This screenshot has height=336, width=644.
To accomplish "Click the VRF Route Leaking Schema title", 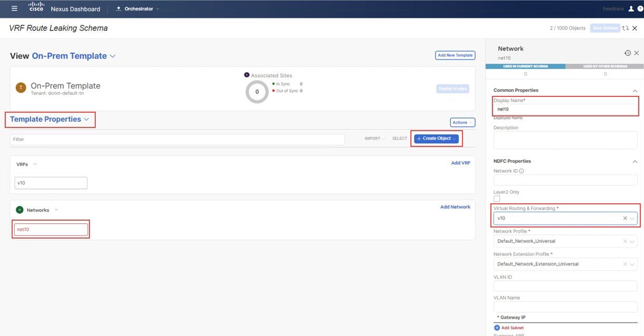I will (58, 28).
